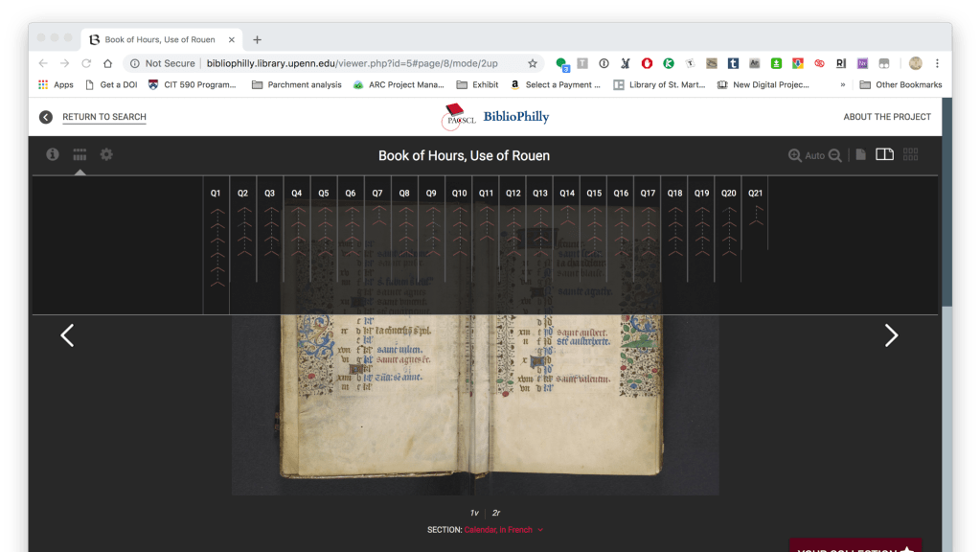Zoom in on the manuscript
The width and height of the screenshot is (980, 552).
tap(795, 155)
